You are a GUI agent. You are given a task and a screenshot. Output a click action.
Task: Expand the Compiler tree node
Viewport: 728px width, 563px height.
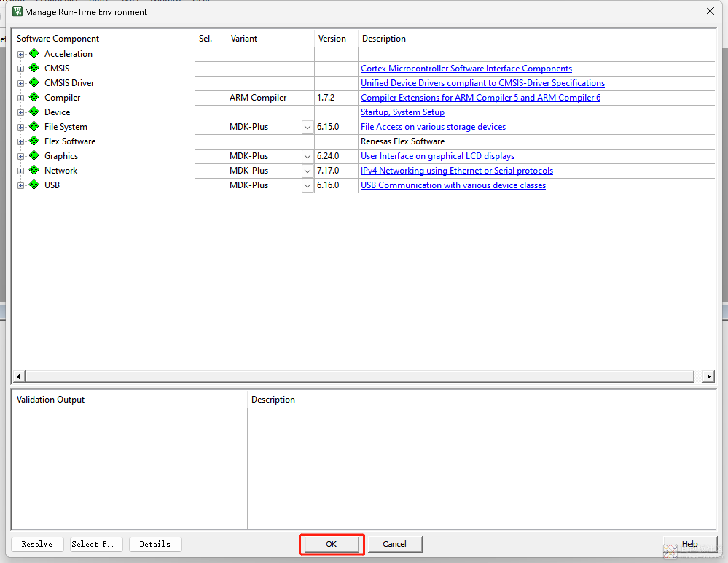coord(21,98)
